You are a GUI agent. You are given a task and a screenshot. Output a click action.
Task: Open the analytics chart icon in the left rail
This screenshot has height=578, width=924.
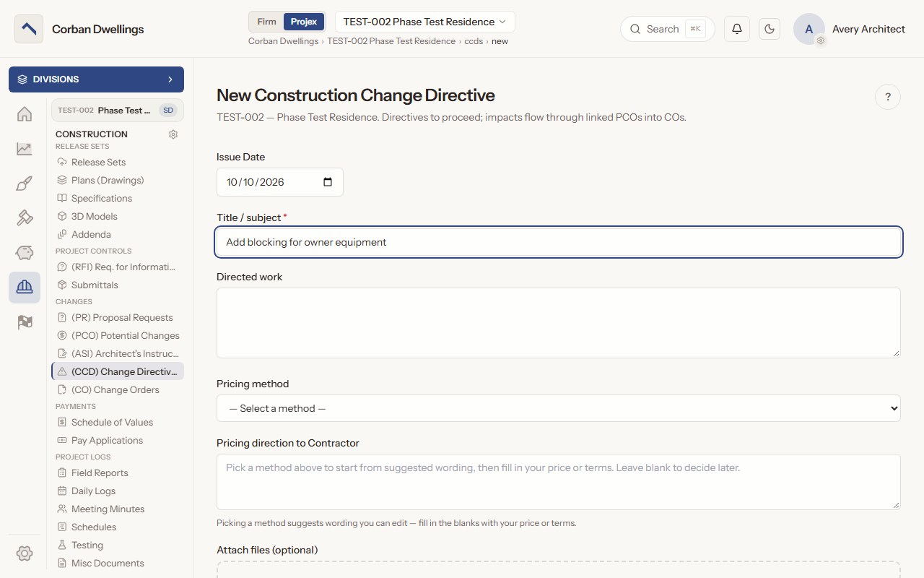25,149
